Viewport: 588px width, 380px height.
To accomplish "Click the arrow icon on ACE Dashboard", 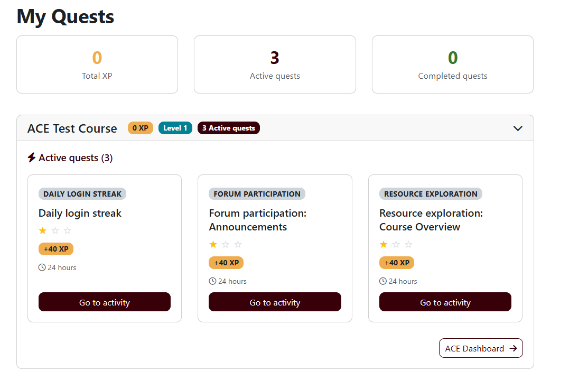I will tap(513, 348).
